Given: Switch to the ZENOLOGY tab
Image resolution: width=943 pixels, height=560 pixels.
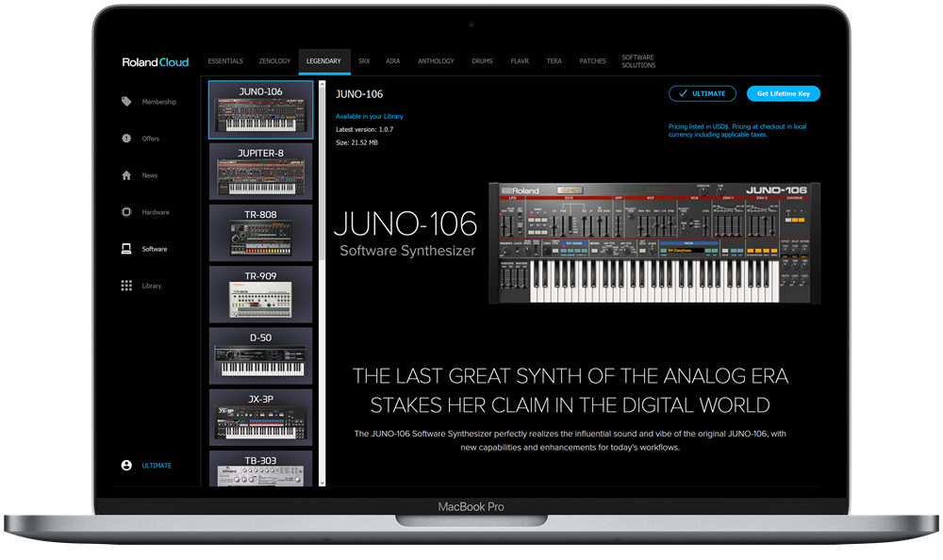Looking at the screenshot, I should point(274,60).
